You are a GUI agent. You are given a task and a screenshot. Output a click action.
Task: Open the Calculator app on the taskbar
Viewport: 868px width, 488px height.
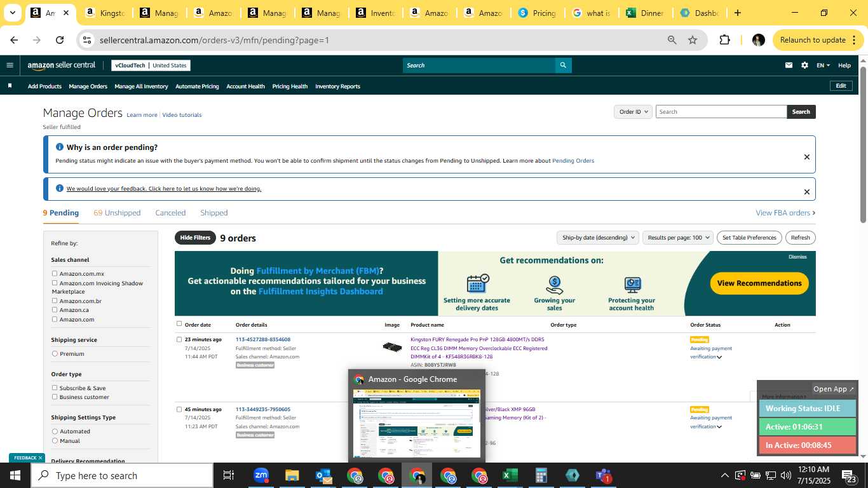541,475
